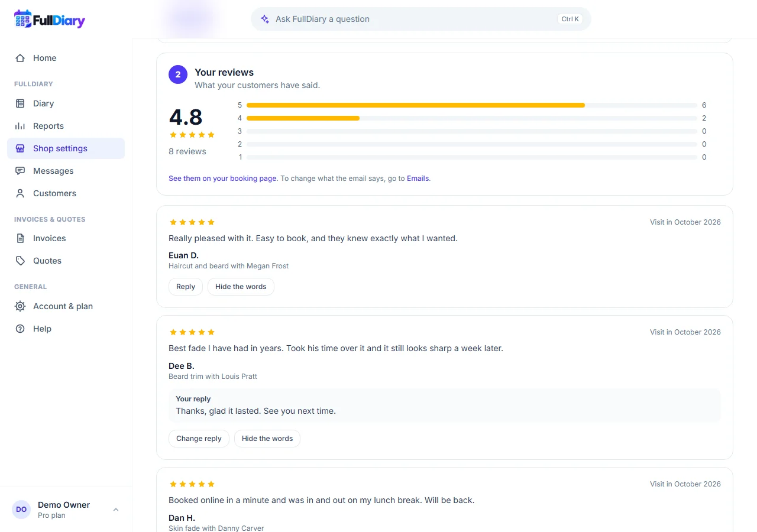Click the Home house icon

(x=20, y=58)
